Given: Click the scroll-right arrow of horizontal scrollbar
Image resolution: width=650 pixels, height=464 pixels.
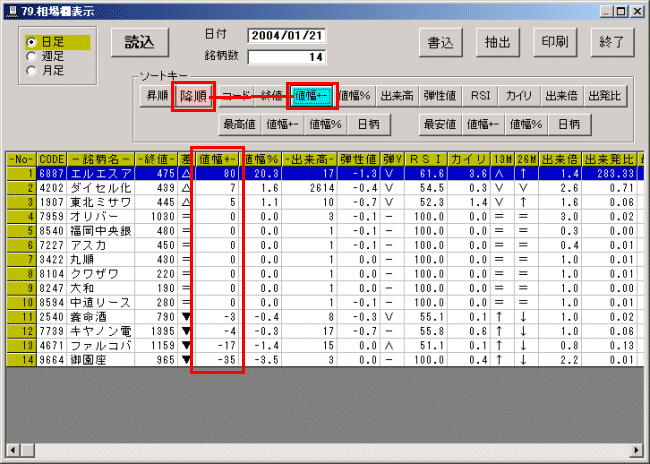Looking at the screenshot, I should pos(636,450).
